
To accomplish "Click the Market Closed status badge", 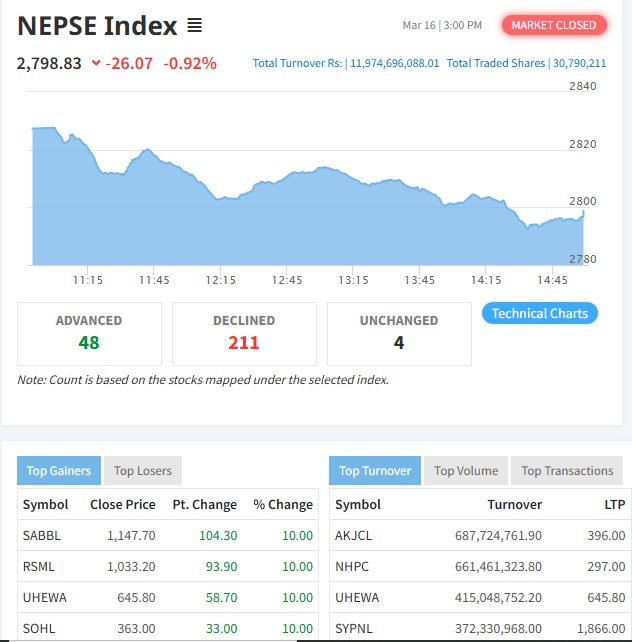I will pyautogui.click(x=553, y=25).
